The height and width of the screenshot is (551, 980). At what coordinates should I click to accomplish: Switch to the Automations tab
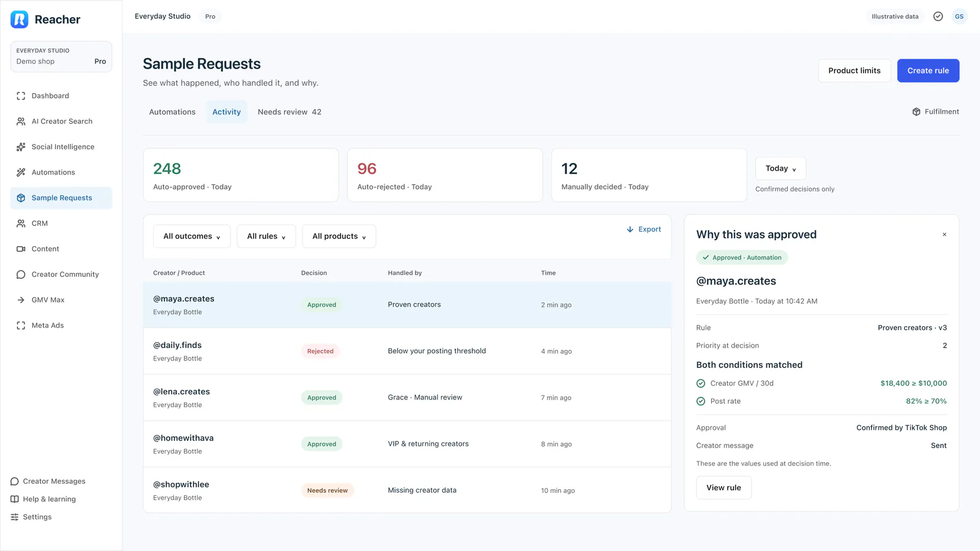[x=172, y=112]
